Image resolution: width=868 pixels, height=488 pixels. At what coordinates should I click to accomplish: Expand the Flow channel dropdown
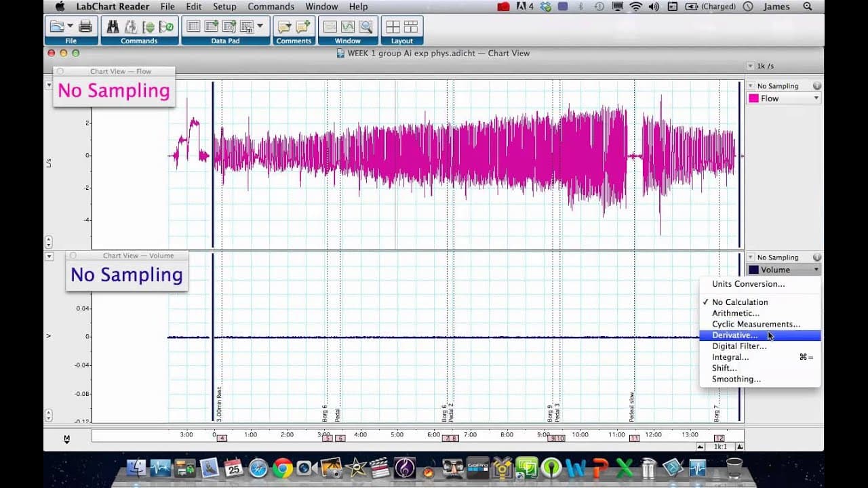(784, 98)
